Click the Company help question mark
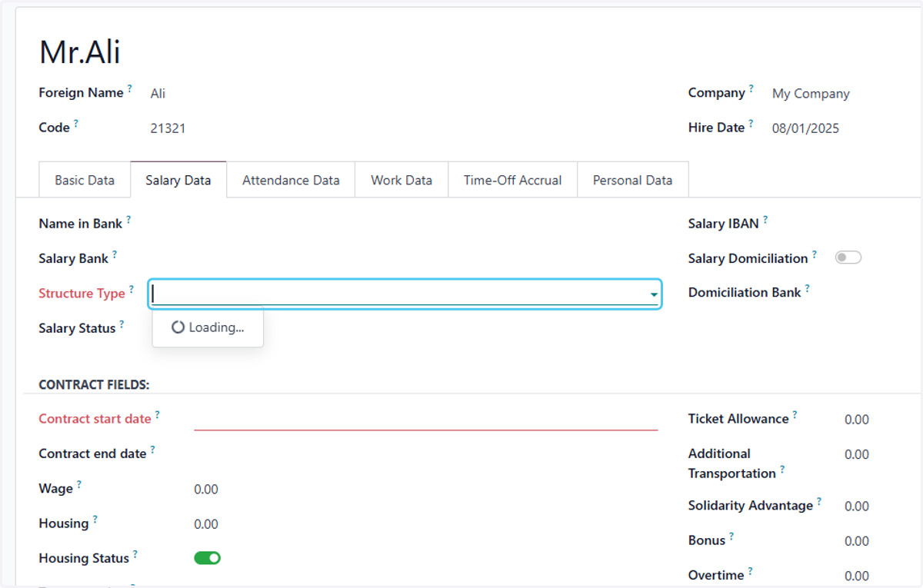923x588 pixels. pos(751,88)
